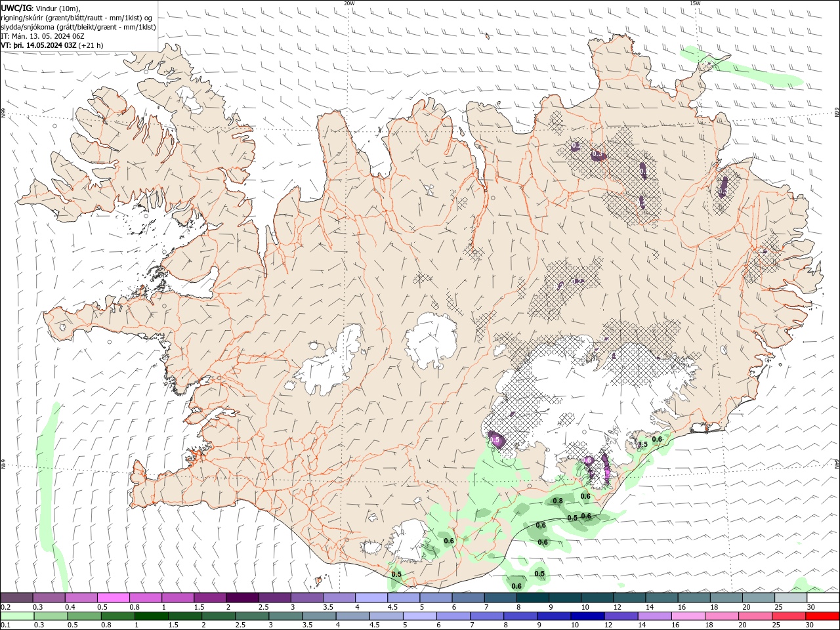The image size is (840, 630).
Task: Pick upper legend swatch between 6 and 7
Action: point(468,598)
